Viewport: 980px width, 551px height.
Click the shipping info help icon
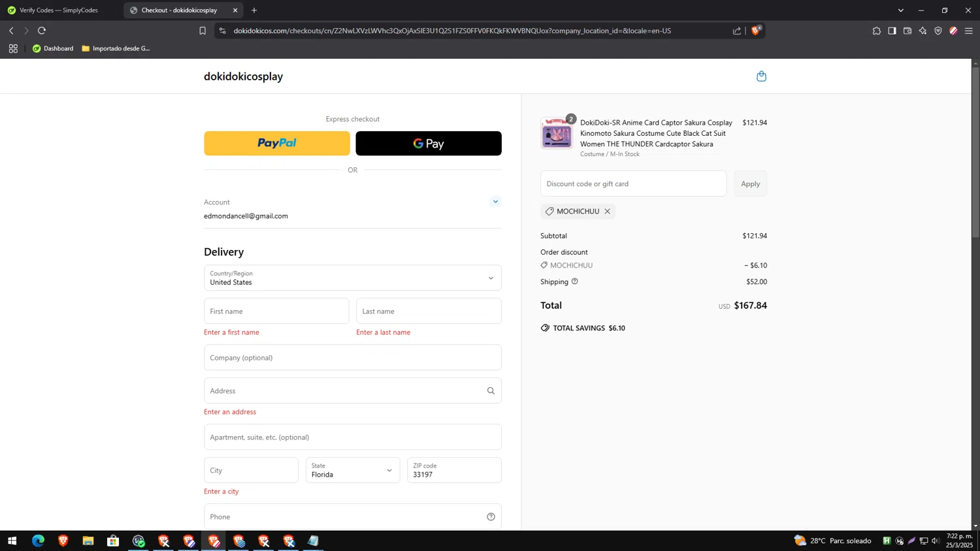click(x=575, y=281)
